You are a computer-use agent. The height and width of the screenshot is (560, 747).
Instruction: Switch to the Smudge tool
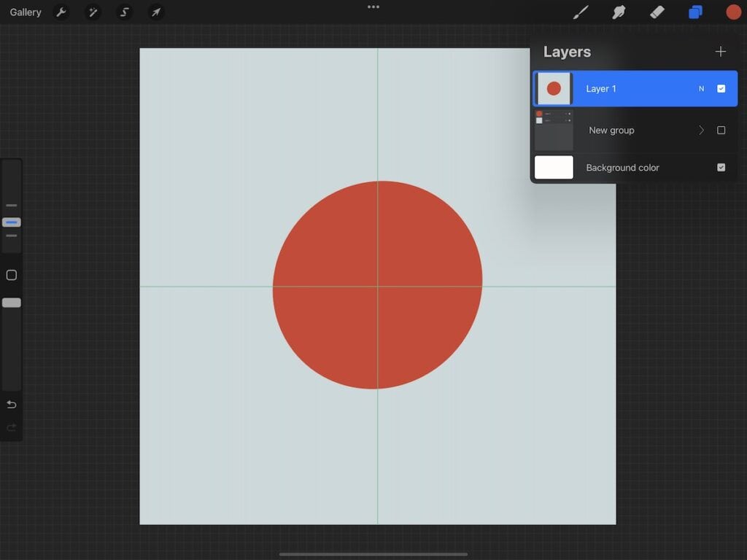pyautogui.click(x=619, y=12)
